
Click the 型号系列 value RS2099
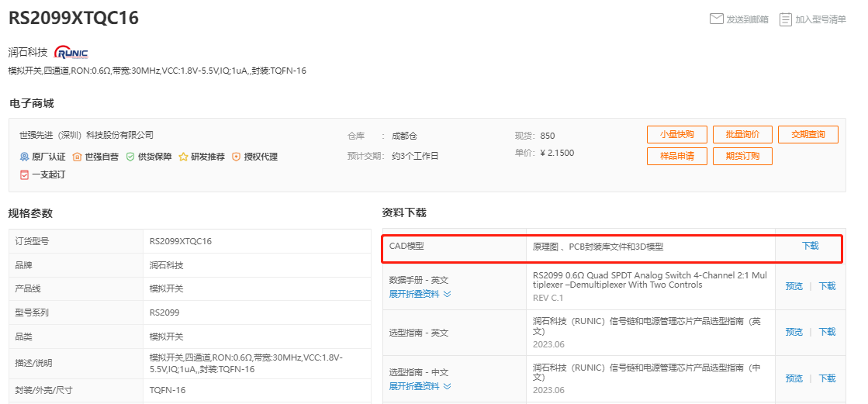(164, 312)
